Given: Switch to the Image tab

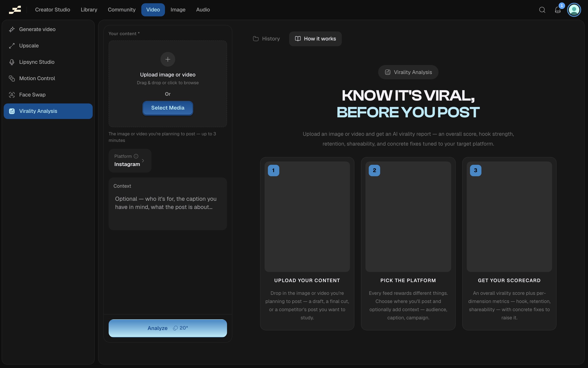Looking at the screenshot, I should click(x=178, y=10).
